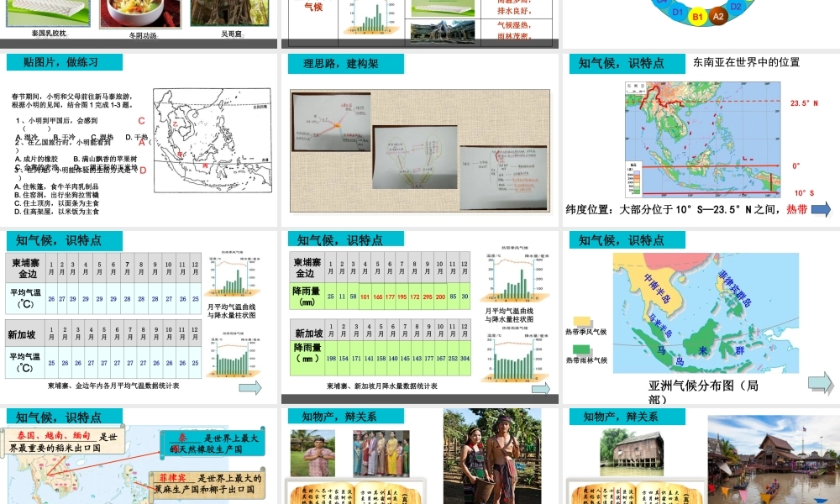Click 知气候,识特点 header beside 东南亚在世界中的位置
Screen dimensions: 840x504
[x=627, y=63]
